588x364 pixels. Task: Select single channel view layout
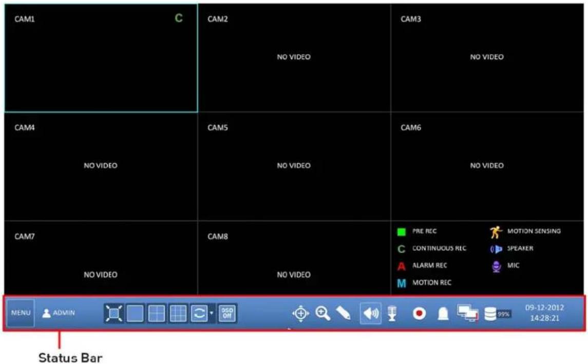click(x=135, y=313)
